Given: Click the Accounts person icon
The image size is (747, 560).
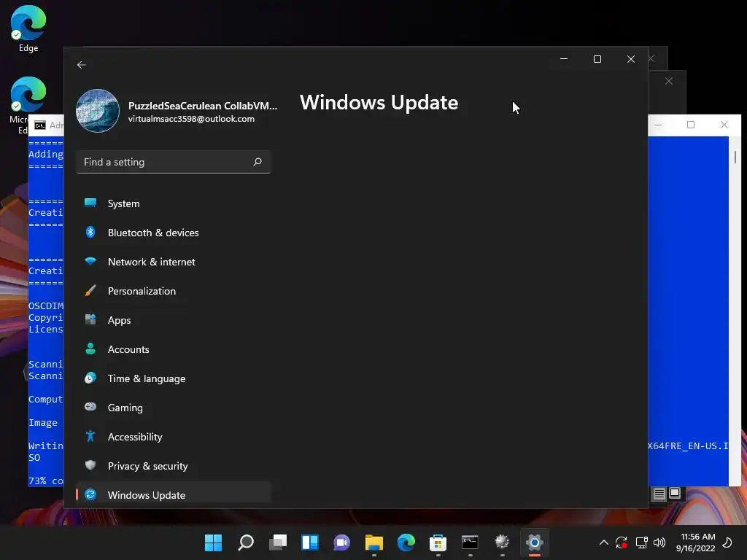Looking at the screenshot, I should (90, 349).
